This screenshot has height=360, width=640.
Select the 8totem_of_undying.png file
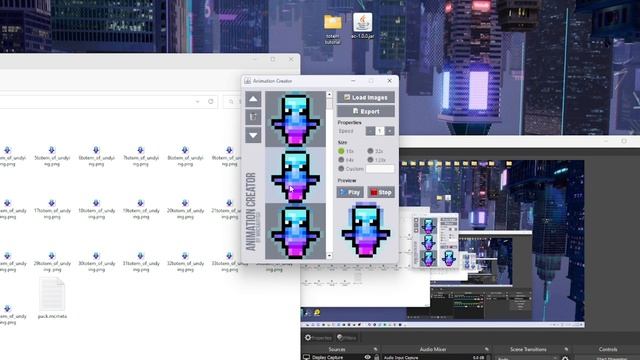[x=185, y=156]
